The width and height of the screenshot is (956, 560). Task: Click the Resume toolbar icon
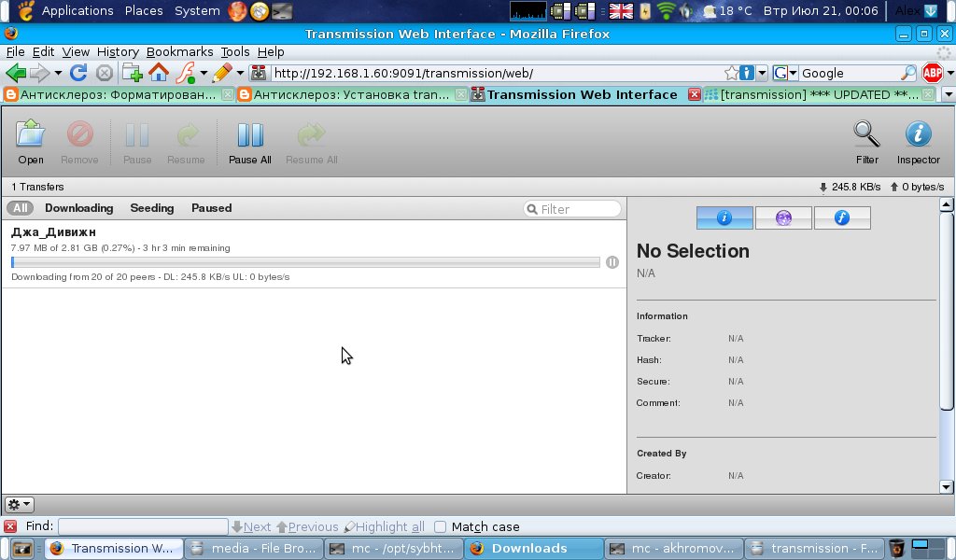tap(186, 142)
